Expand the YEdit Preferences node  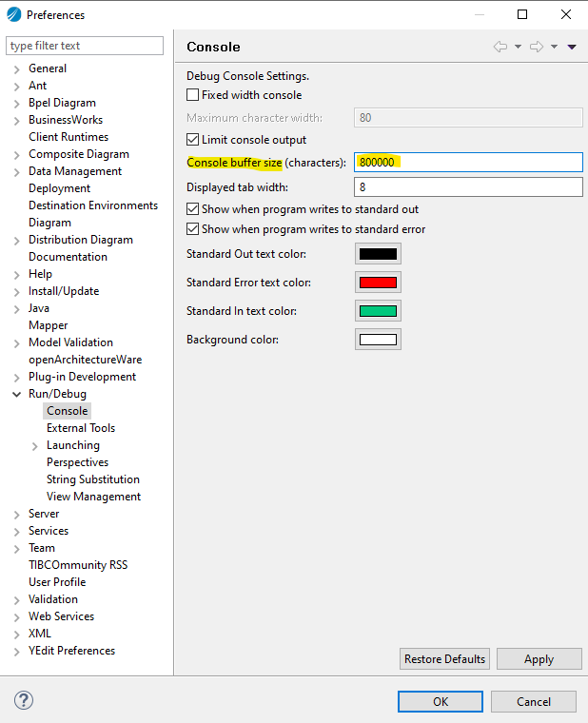(x=16, y=652)
